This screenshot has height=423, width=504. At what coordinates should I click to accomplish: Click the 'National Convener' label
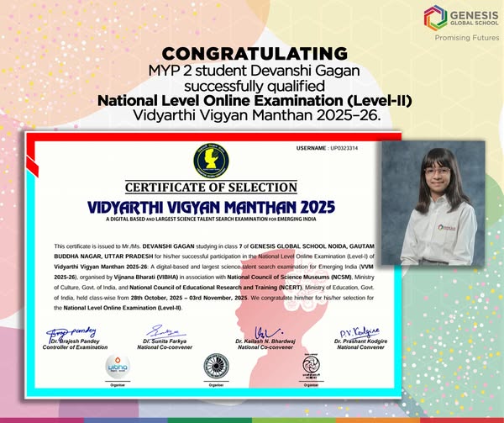pyautogui.click(x=360, y=346)
